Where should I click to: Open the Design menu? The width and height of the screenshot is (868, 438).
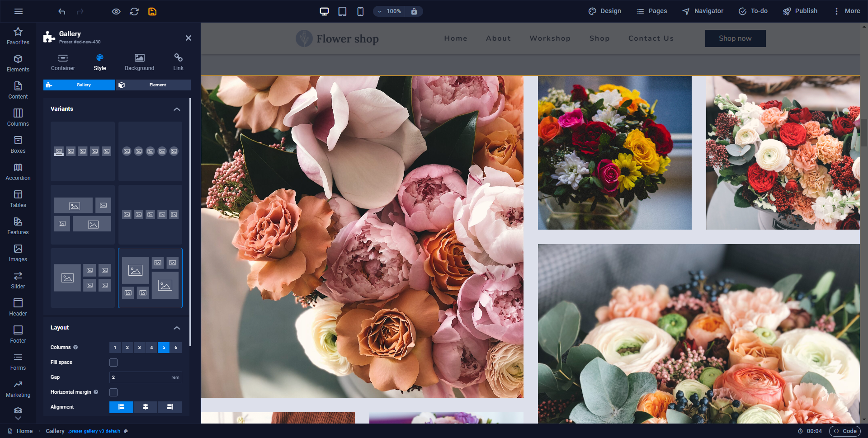pyautogui.click(x=605, y=11)
